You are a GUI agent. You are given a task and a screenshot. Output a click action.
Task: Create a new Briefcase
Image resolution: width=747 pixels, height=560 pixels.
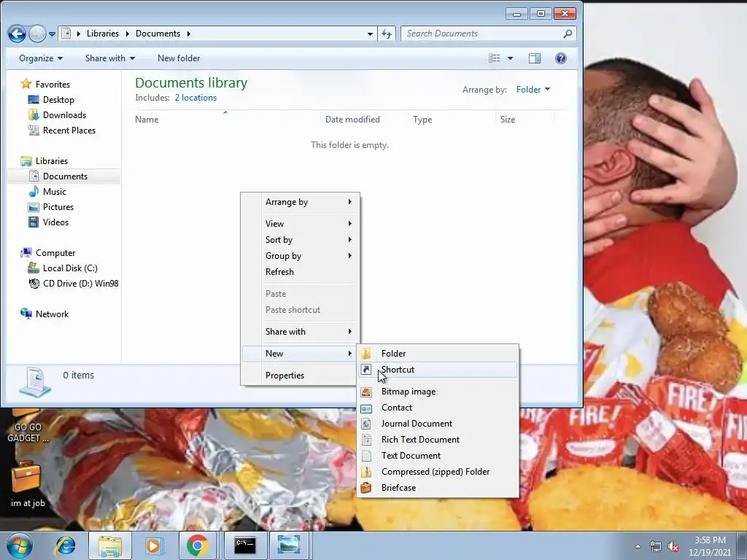(438, 488)
